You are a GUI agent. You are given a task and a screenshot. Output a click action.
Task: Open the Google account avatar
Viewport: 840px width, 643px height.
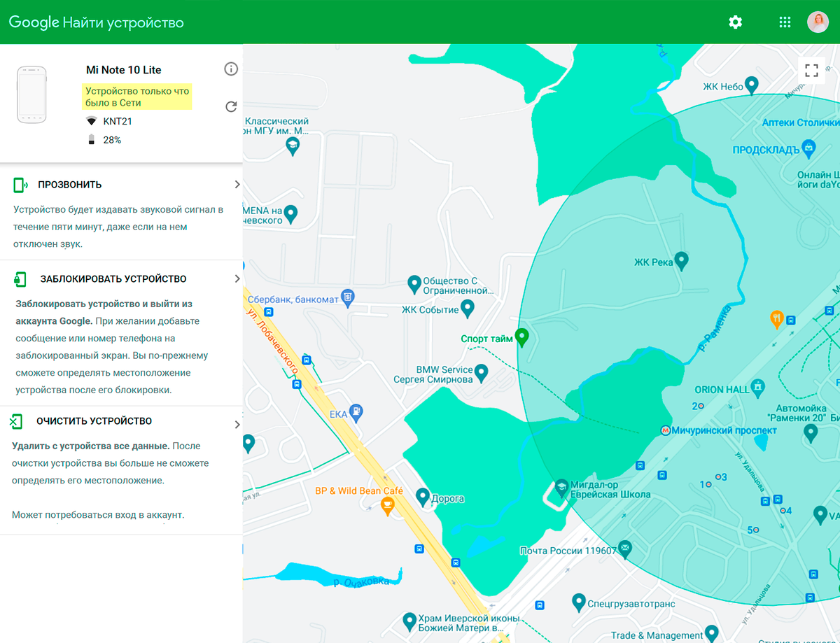(818, 22)
